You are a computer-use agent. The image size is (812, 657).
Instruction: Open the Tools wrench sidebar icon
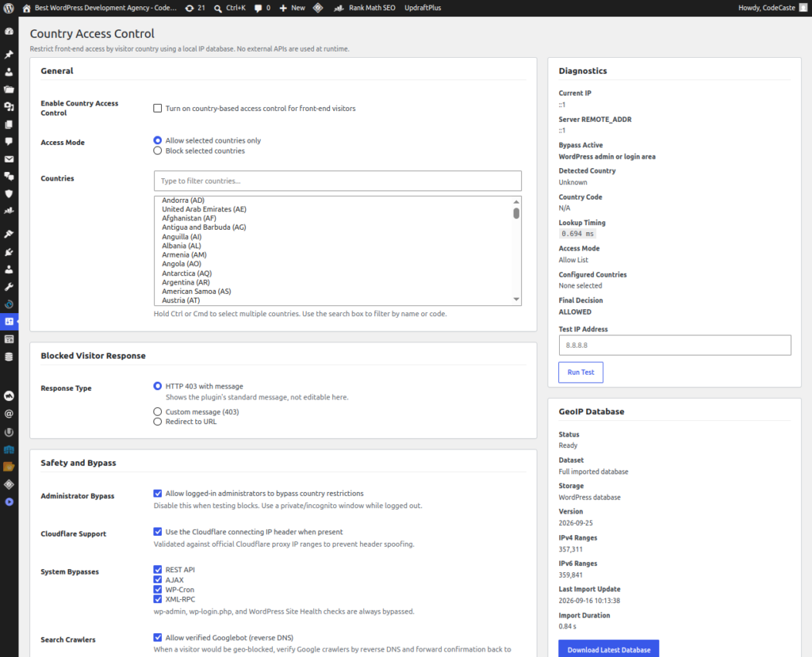click(x=9, y=287)
